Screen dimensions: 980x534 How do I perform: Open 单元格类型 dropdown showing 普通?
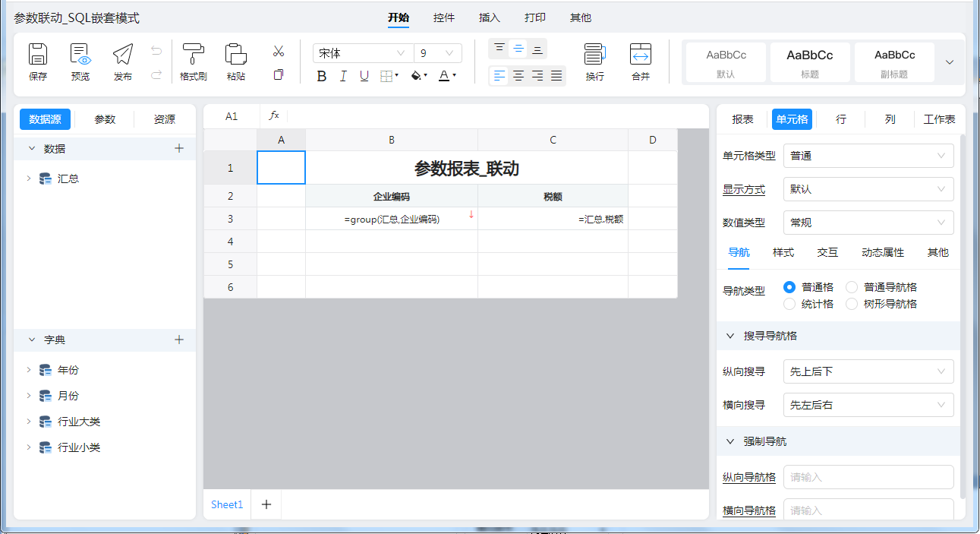[868, 156]
